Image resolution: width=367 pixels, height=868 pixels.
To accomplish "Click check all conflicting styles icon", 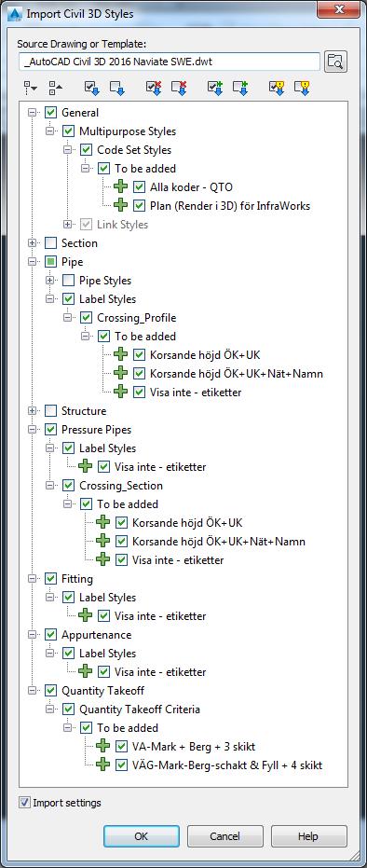I will (277, 88).
